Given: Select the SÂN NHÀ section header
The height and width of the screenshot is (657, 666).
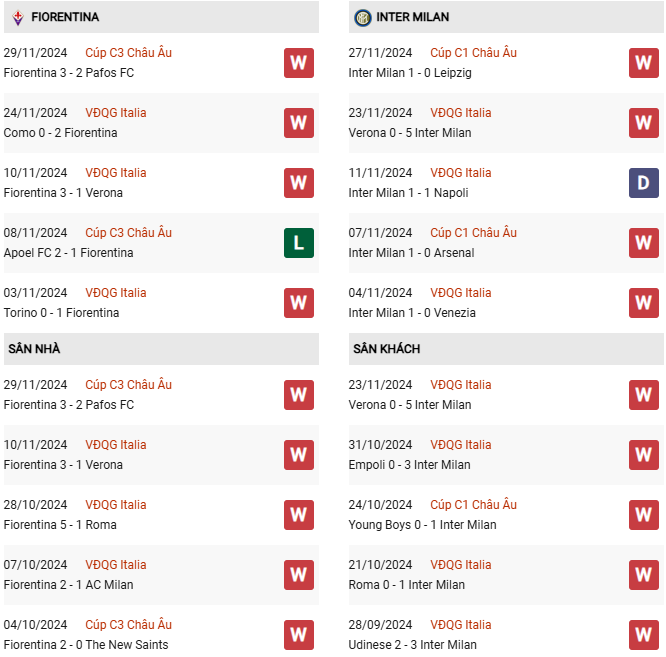Looking at the screenshot, I should (161, 349).
